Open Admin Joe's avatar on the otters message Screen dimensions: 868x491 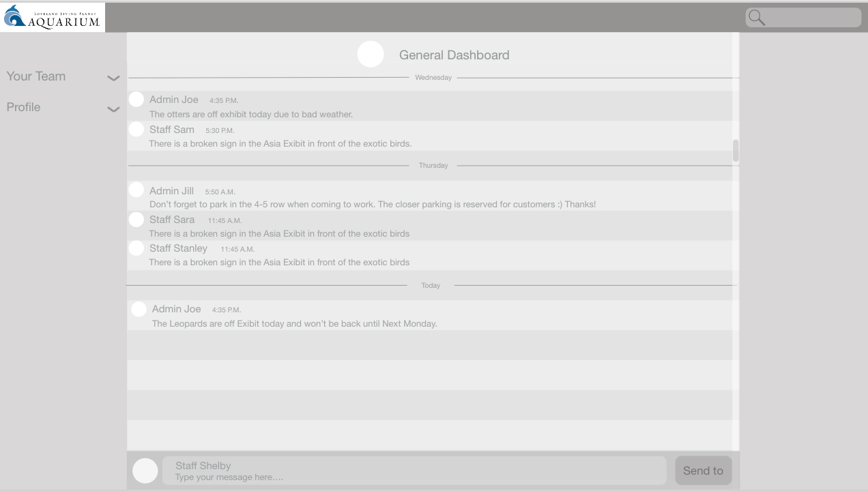tap(136, 100)
